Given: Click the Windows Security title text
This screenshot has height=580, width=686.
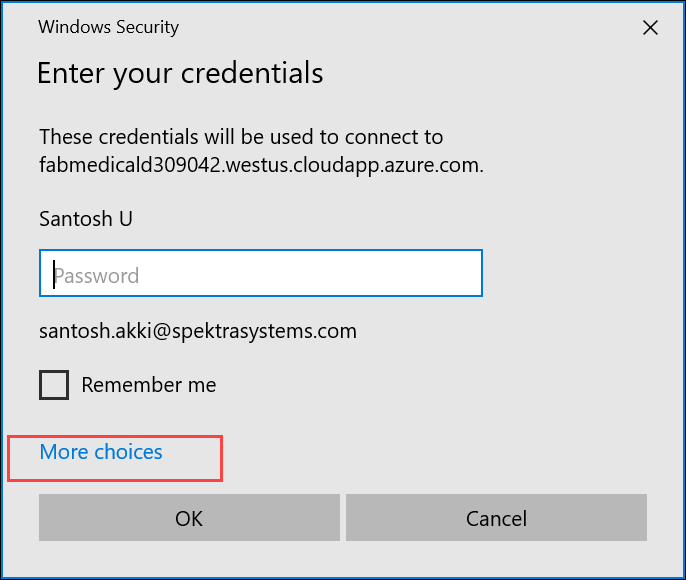Looking at the screenshot, I should coord(108,27).
